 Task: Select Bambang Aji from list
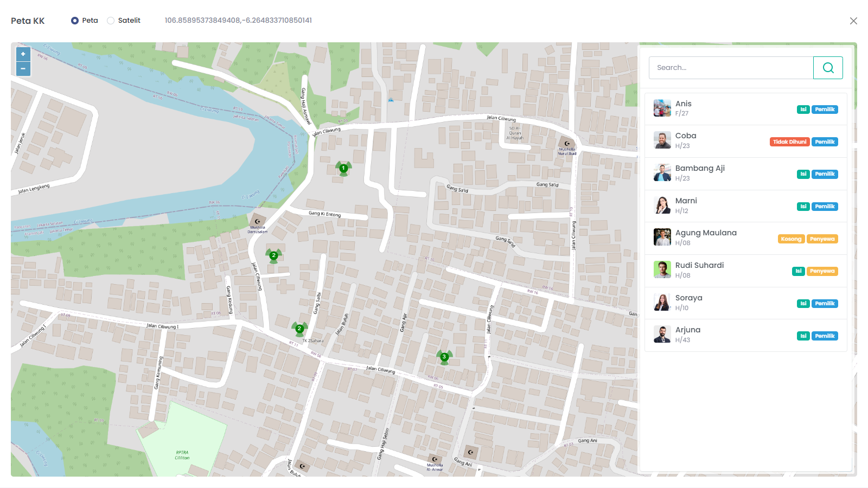pos(700,173)
